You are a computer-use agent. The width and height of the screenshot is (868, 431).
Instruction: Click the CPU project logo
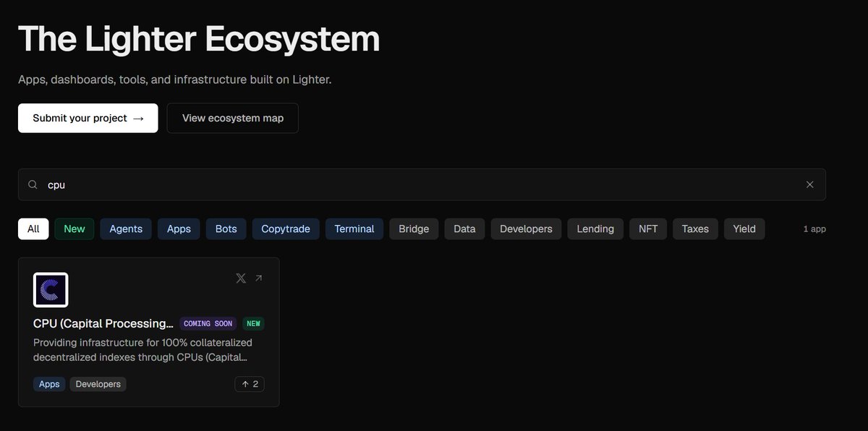(x=51, y=290)
